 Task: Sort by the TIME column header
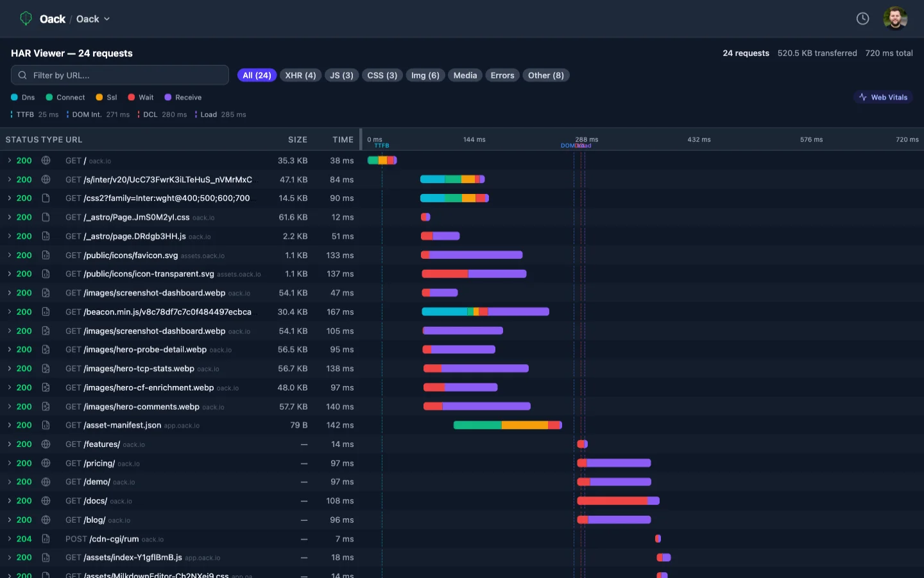pyautogui.click(x=343, y=139)
